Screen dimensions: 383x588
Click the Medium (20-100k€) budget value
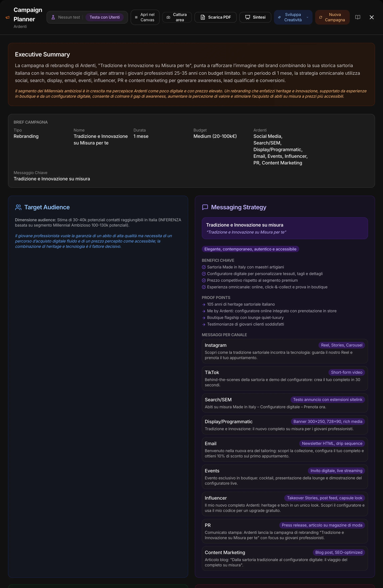[x=215, y=136]
